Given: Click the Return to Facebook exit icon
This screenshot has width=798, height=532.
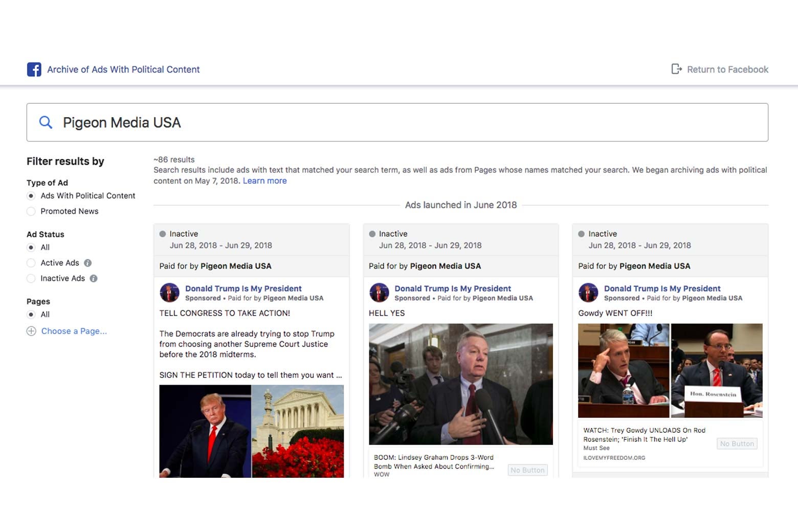Looking at the screenshot, I should (676, 69).
